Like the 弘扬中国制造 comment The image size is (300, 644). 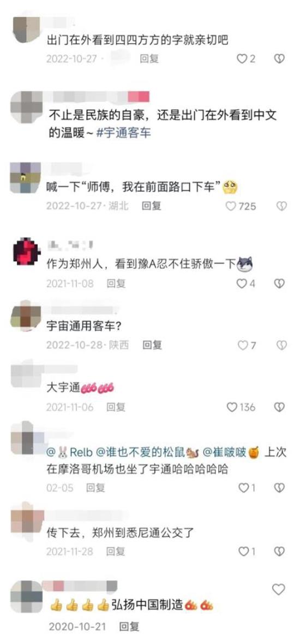click(279, 589)
